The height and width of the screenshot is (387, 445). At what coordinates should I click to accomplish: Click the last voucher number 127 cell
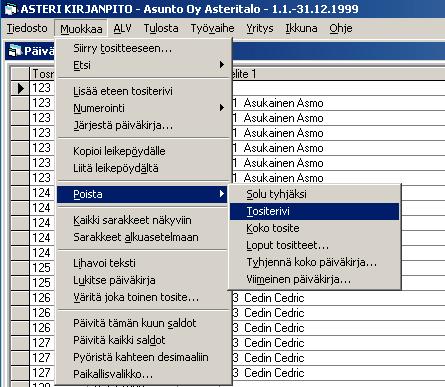click(42, 373)
